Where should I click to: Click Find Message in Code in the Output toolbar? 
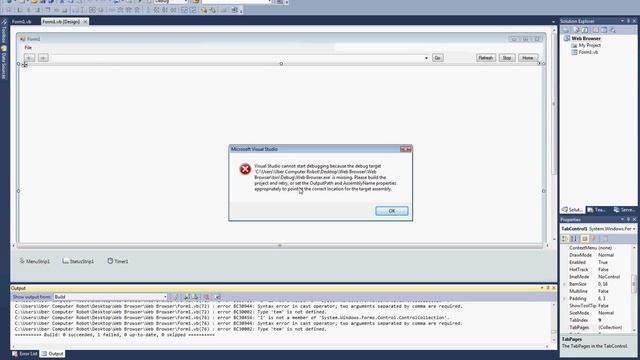coord(175,297)
